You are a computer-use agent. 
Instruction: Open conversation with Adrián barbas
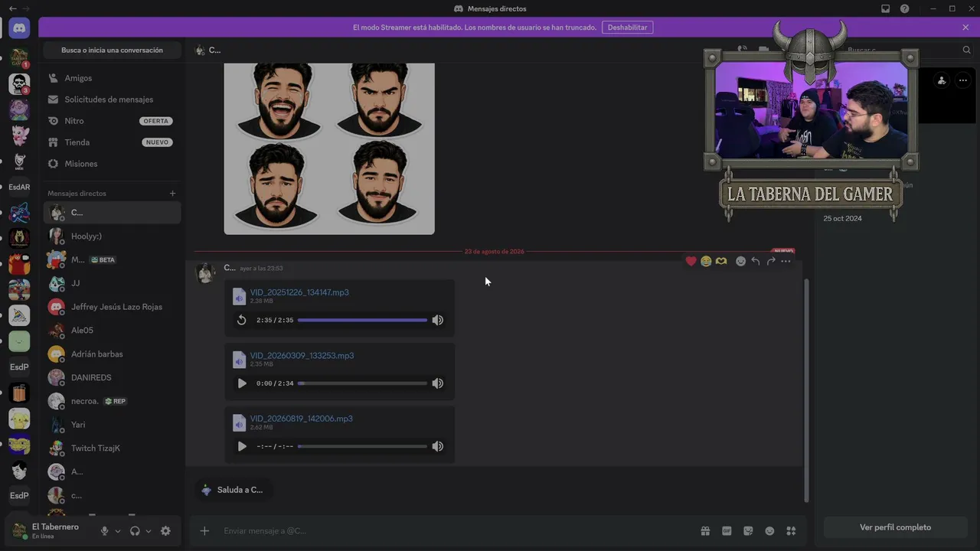pyautogui.click(x=113, y=354)
